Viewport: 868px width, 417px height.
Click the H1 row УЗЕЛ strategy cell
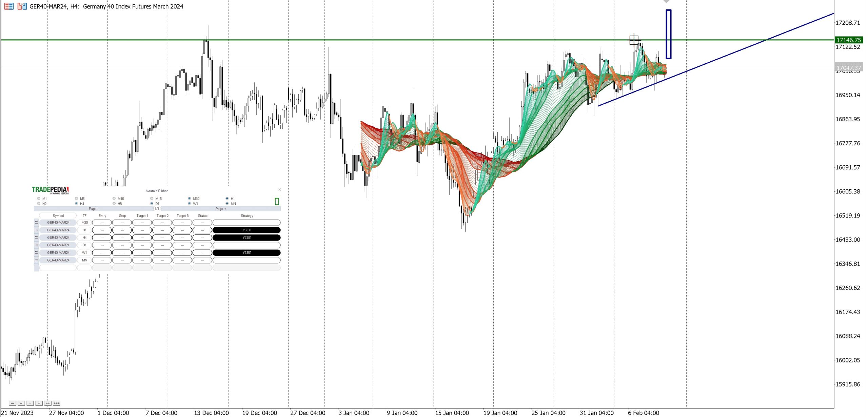click(246, 230)
